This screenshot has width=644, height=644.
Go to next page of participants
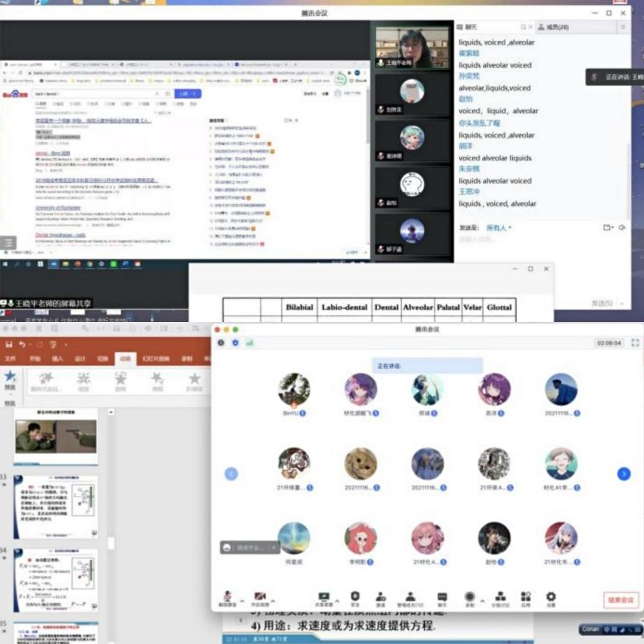tap(623, 474)
